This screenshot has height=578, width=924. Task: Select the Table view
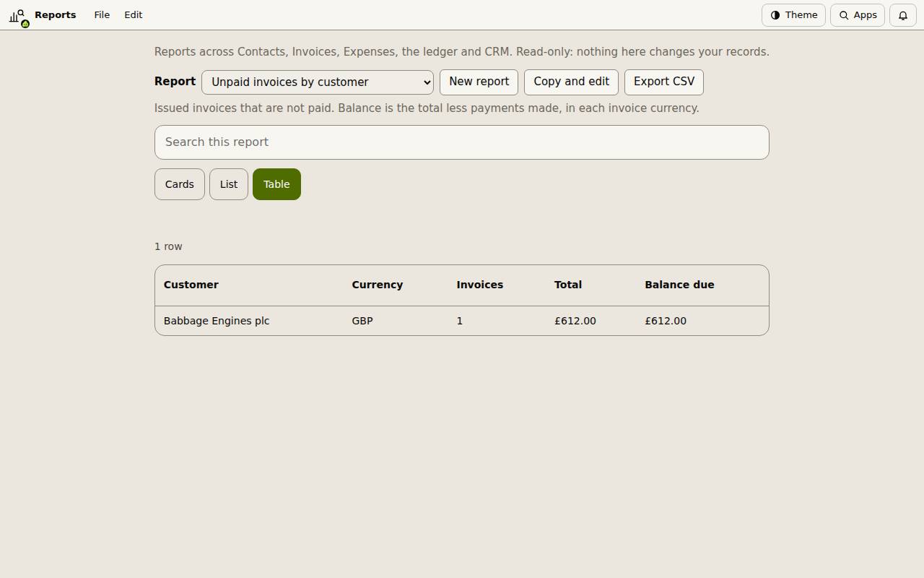tap(276, 184)
